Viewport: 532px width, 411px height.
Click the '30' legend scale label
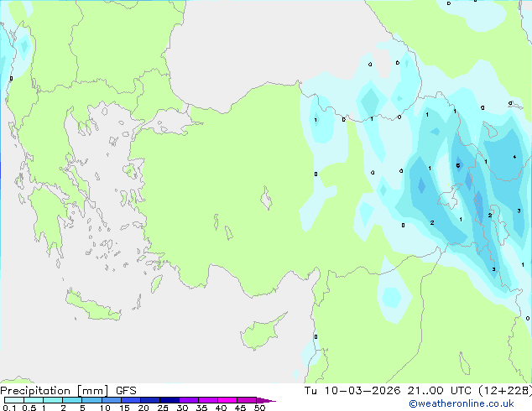(182, 408)
